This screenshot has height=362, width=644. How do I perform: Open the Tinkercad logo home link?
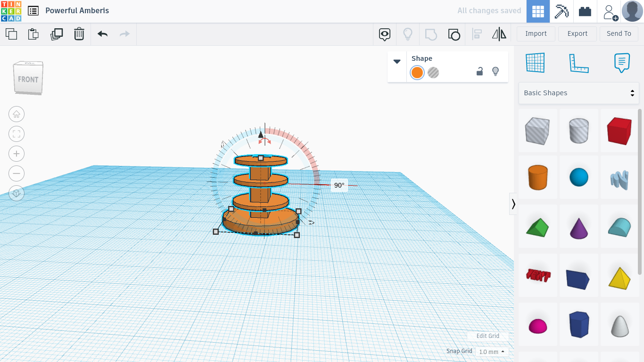coord(11,11)
